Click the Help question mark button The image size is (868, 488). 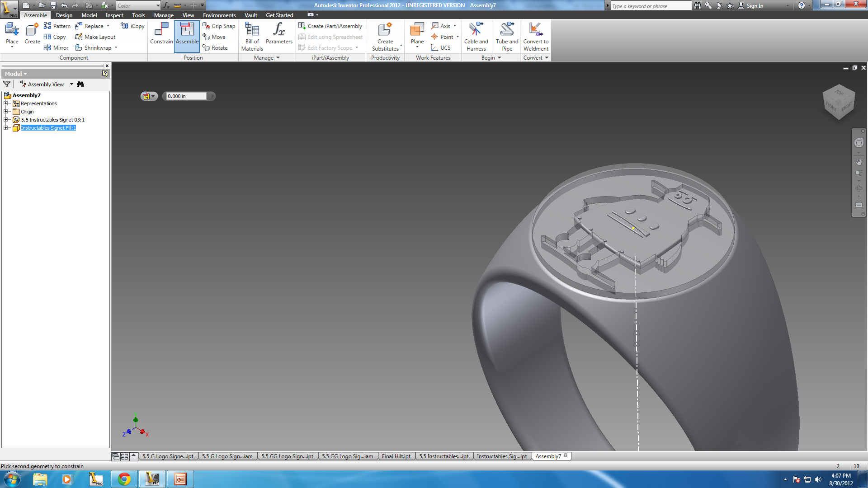(802, 5)
